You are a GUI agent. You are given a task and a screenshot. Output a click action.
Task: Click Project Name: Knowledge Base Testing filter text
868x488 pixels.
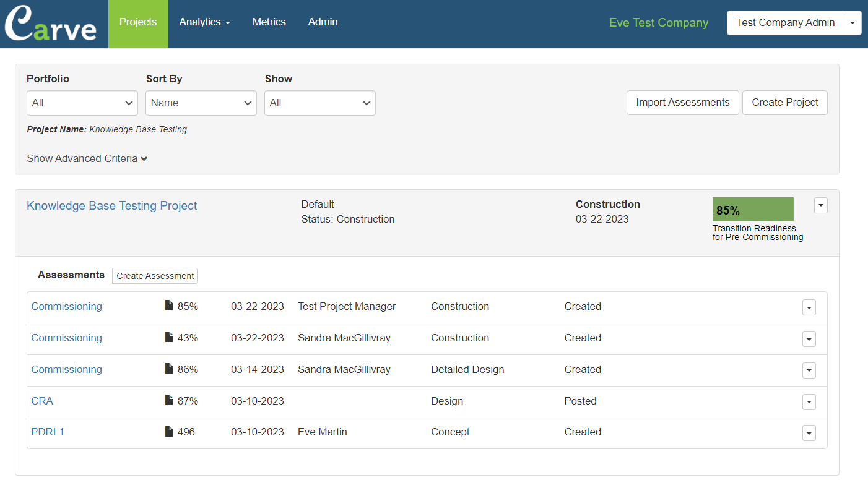pyautogui.click(x=106, y=130)
